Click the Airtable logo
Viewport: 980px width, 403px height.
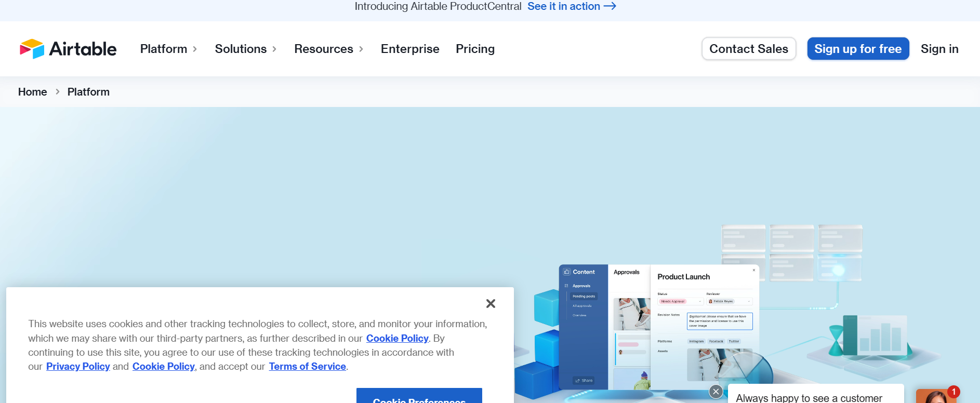click(68, 49)
